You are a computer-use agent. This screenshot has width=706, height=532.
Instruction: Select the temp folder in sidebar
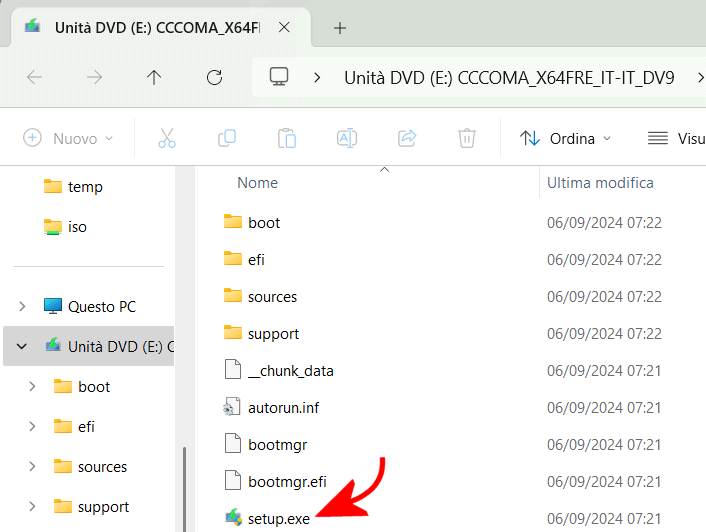[x=73, y=186]
